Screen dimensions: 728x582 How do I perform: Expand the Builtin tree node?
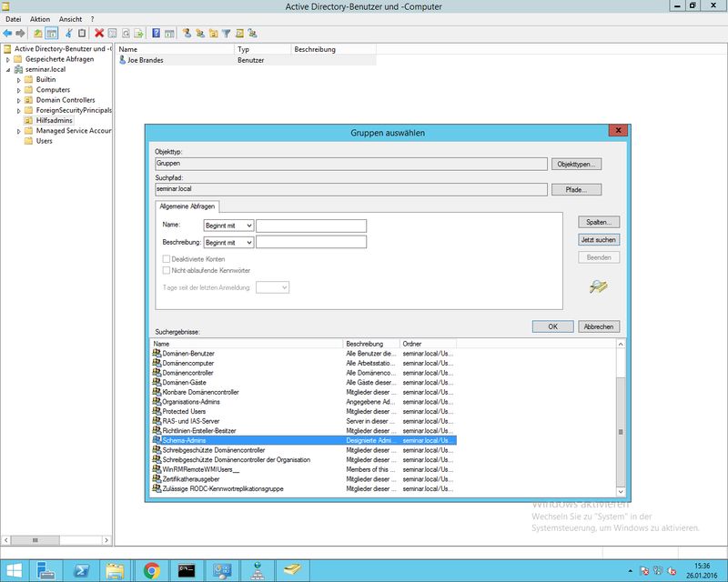18,79
